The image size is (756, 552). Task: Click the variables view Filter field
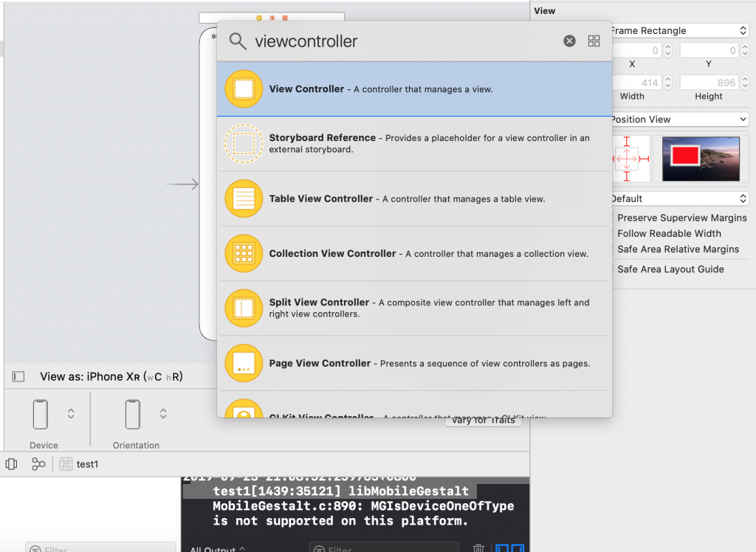[100, 548]
